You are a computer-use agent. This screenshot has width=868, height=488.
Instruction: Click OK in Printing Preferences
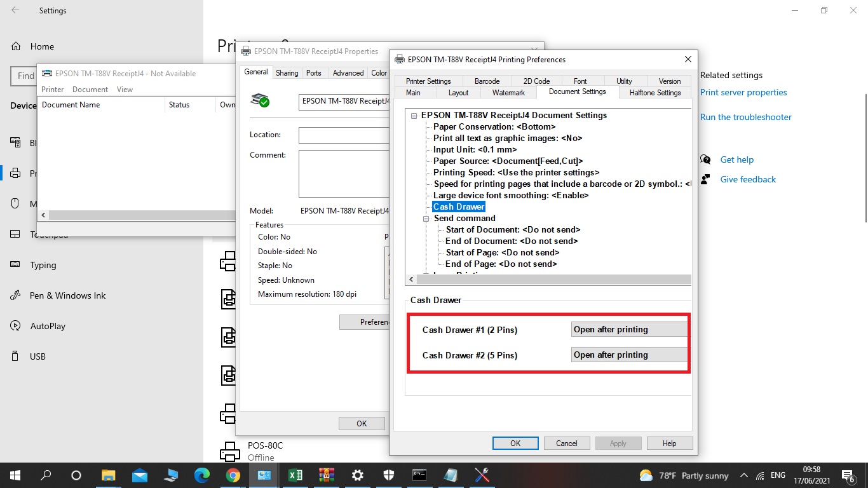515,444
